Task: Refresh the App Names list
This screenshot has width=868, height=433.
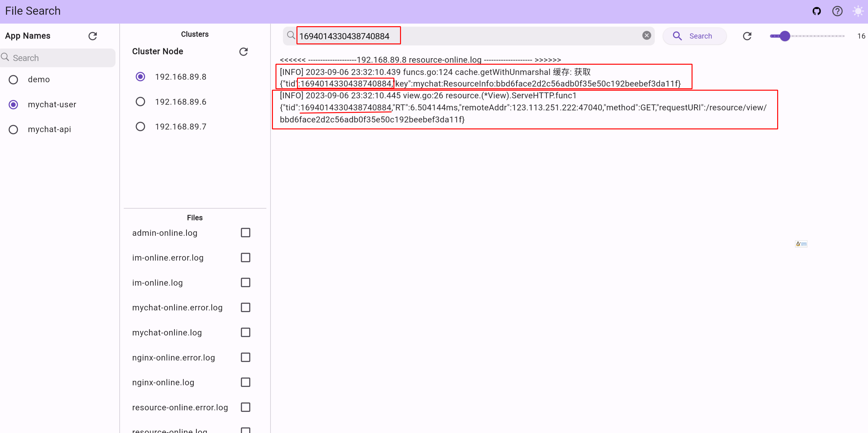Action: point(93,36)
